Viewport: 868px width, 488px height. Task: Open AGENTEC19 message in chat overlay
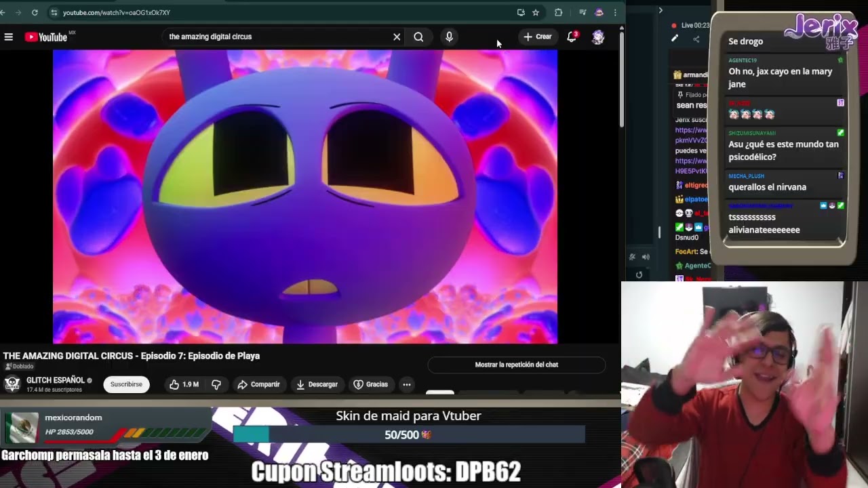click(784, 72)
